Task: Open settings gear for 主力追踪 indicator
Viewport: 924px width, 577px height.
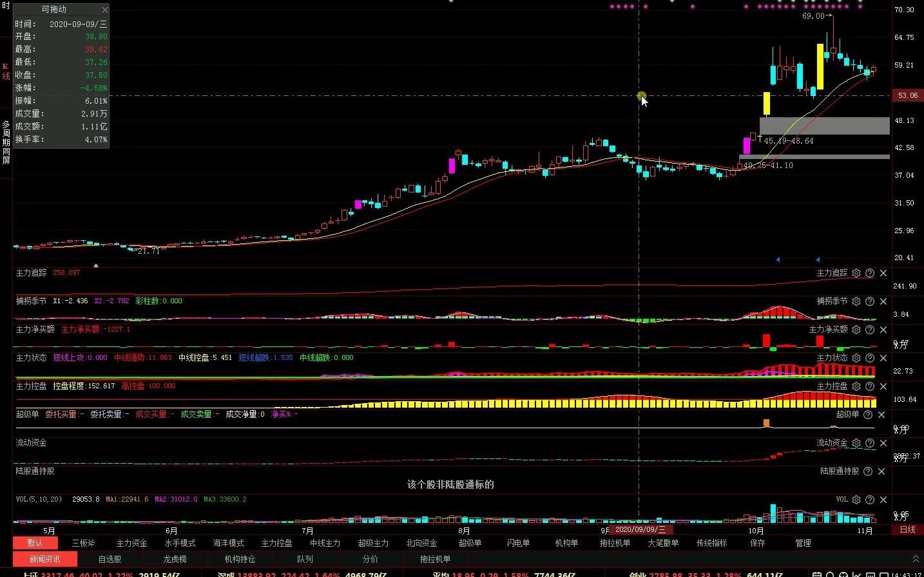Action: [856, 273]
